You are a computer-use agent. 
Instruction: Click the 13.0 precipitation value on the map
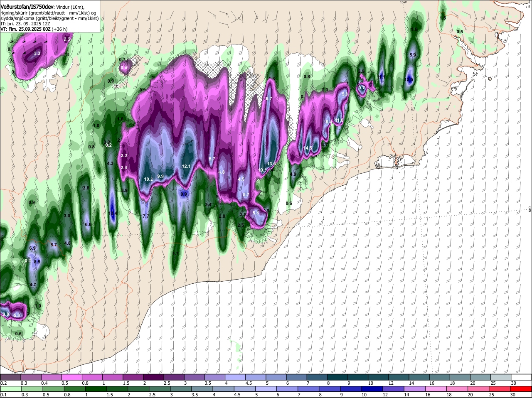(271, 164)
